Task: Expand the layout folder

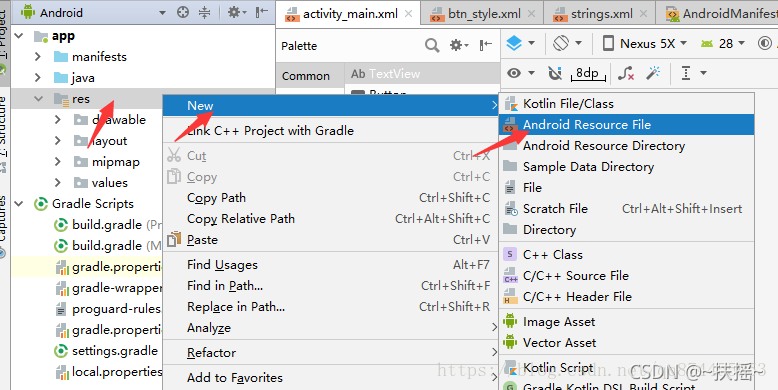Action: tap(58, 141)
